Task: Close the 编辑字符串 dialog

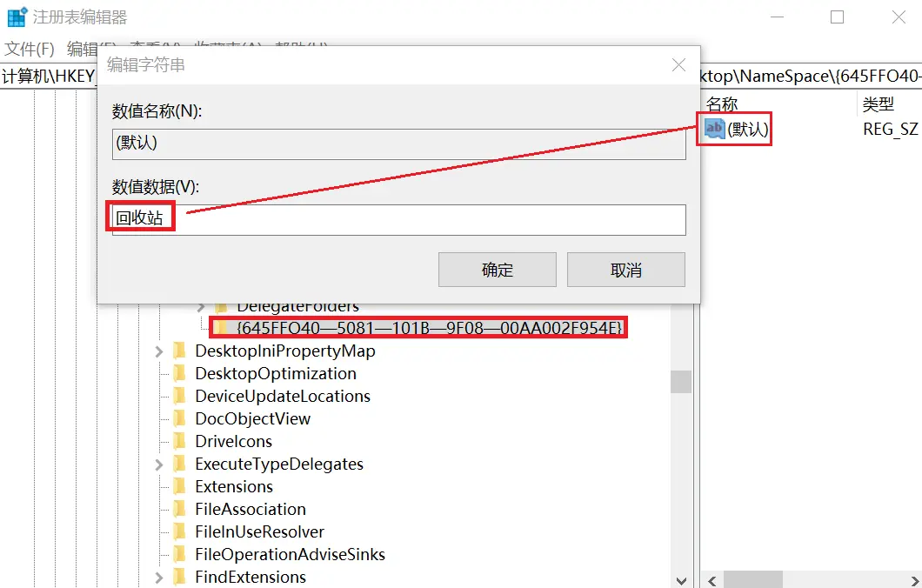Action: pyautogui.click(x=680, y=65)
